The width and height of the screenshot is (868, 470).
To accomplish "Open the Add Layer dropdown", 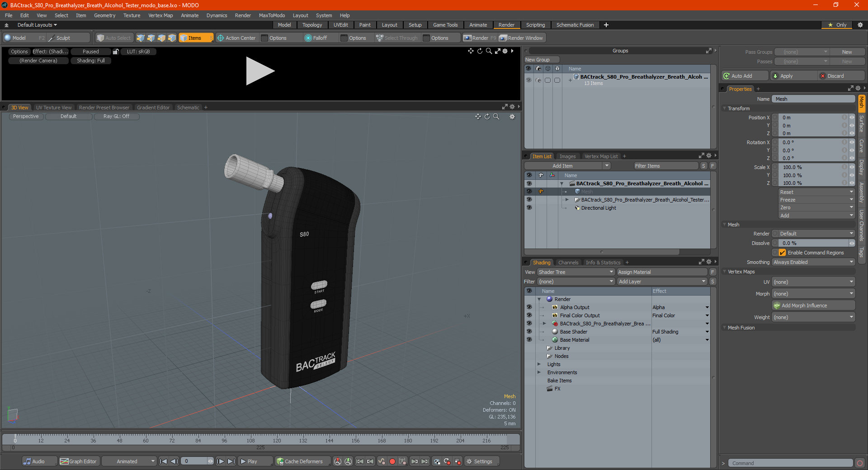I will tap(662, 282).
